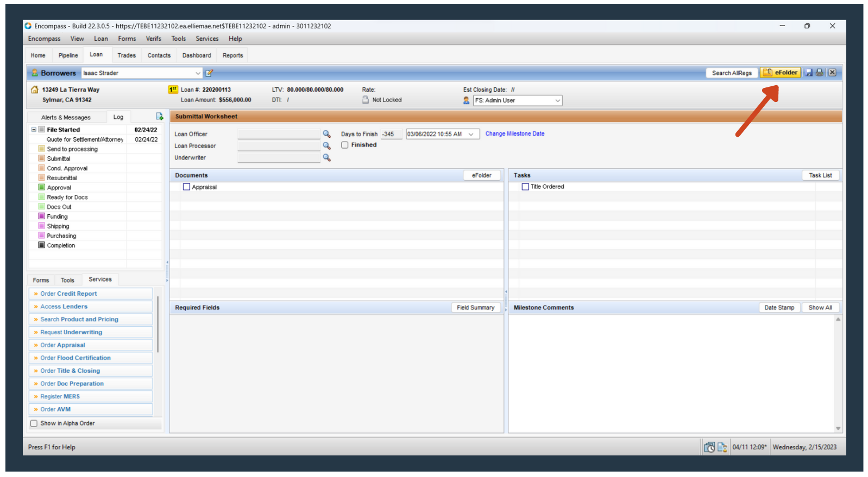Click the Encompass logo in title bar
Screen dimensions: 868x477
pyautogui.click(x=28, y=26)
